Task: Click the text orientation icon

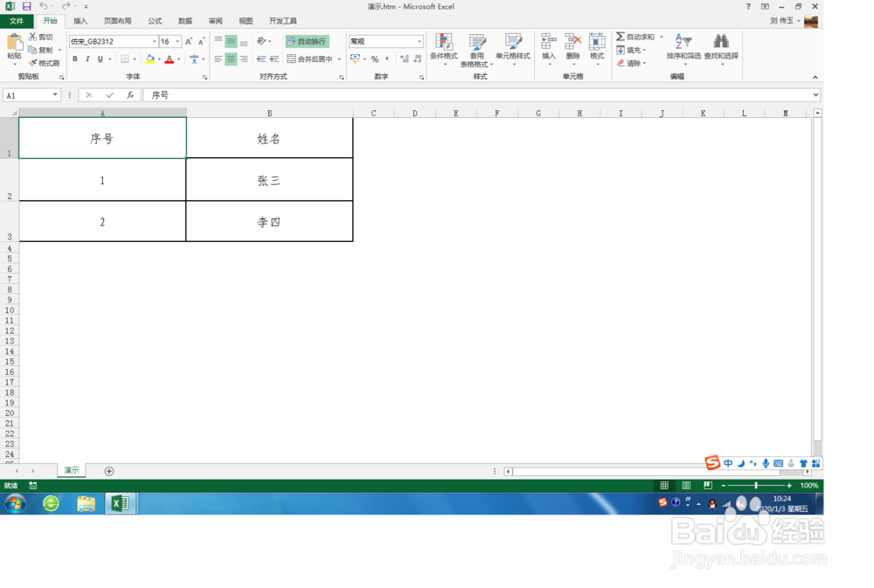Action: [260, 41]
